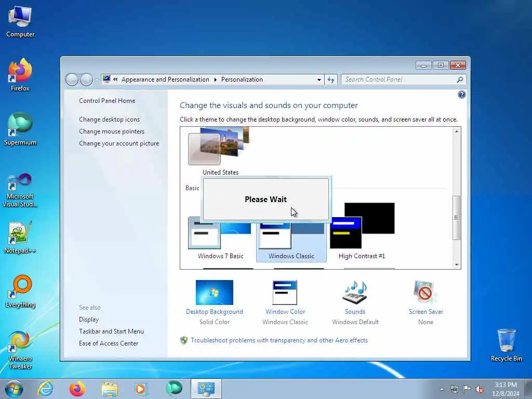This screenshot has height=399, width=532.
Task: Open Firefox desktop shortcut
Action: 20,75
